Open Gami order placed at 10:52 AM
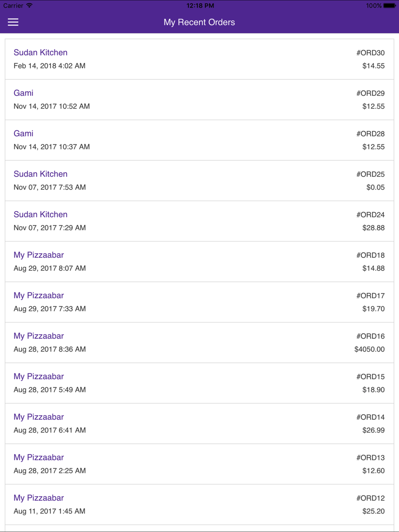This screenshot has width=399, height=532. click(x=199, y=100)
